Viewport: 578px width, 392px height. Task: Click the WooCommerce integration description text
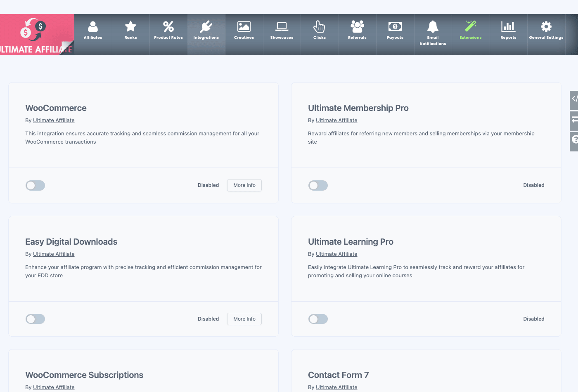(142, 138)
